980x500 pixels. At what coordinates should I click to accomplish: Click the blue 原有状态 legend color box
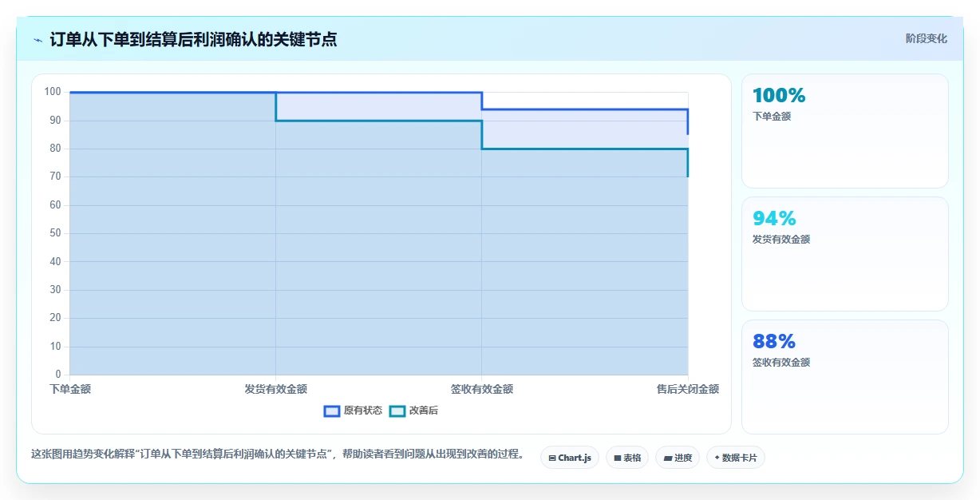[x=332, y=411]
